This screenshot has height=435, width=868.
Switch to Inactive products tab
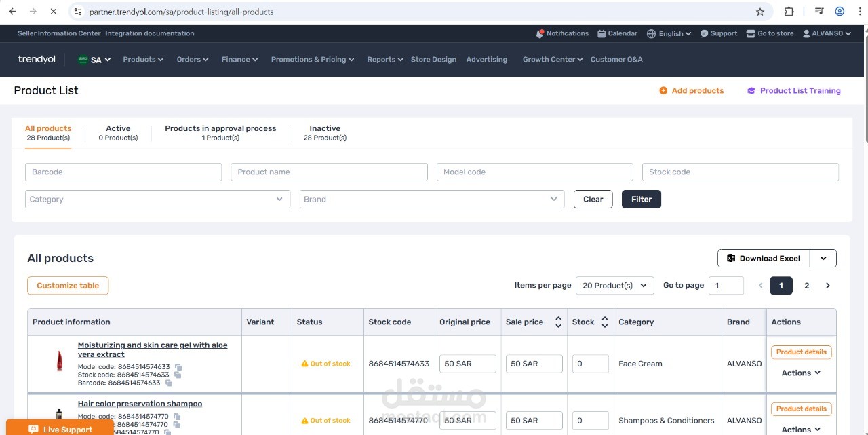click(325, 132)
